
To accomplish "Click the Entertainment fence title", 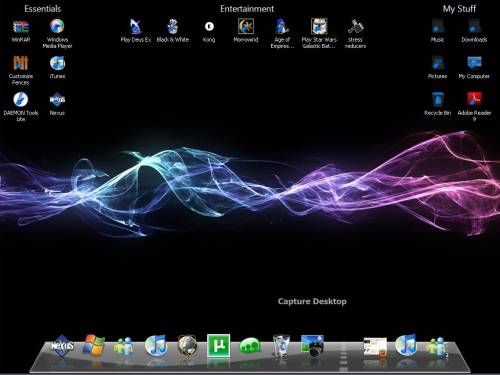I will [x=247, y=9].
